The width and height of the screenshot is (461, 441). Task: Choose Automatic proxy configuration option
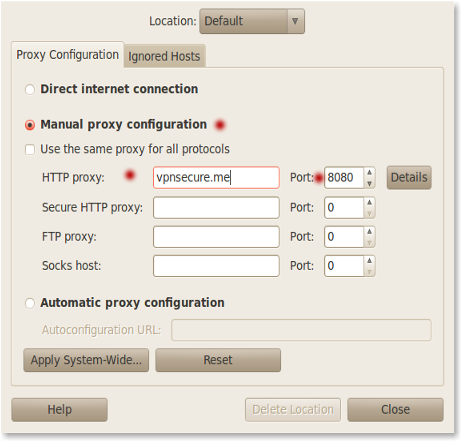coord(30,303)
